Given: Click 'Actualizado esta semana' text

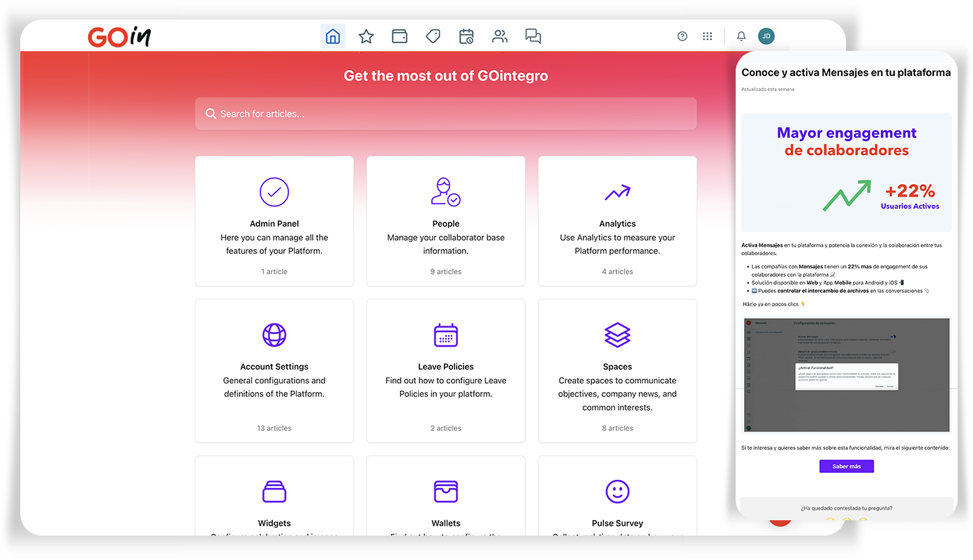Looking at the screenshot, I should pos(768,89).
